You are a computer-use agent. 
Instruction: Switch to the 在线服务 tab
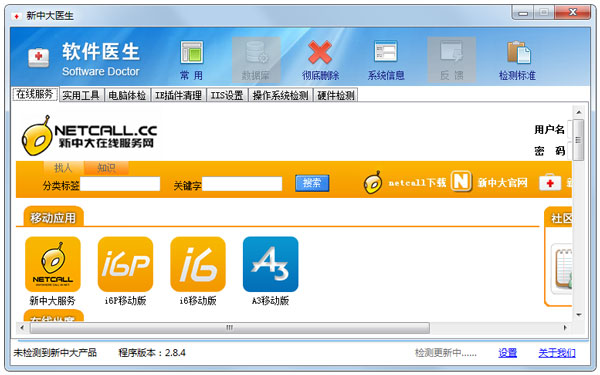(x=35, y=94)
